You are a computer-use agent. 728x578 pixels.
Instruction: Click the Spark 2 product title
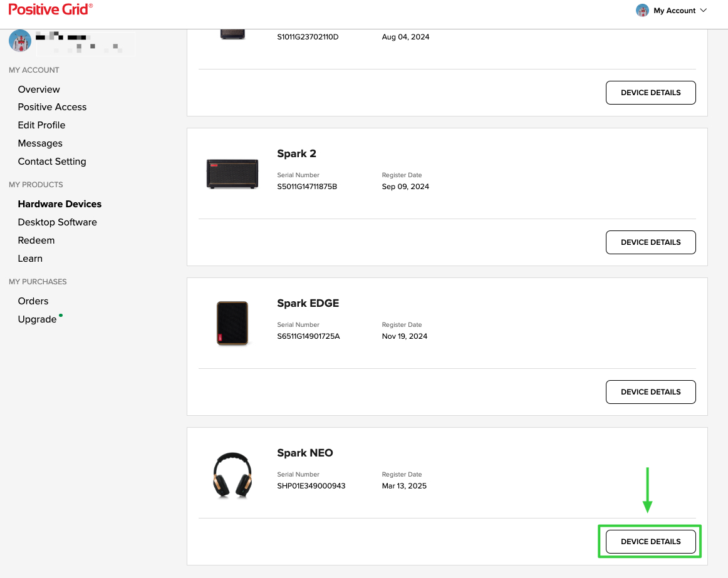[x=297, y=153]
